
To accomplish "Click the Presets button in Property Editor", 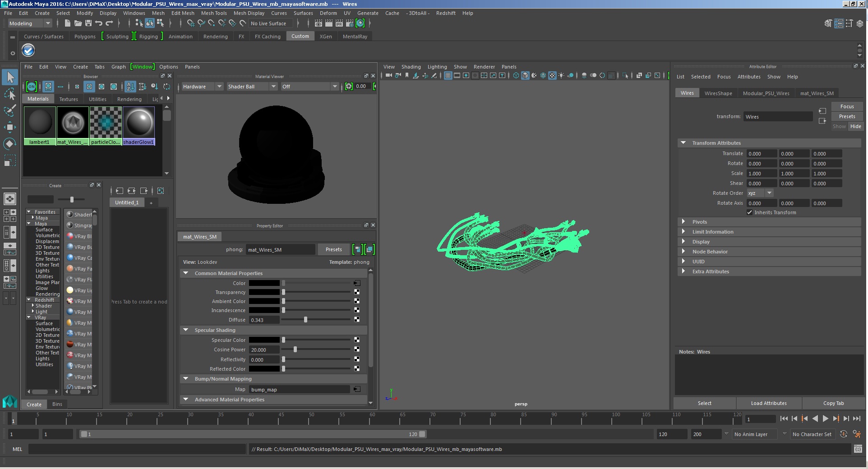I will pos(333,249).
